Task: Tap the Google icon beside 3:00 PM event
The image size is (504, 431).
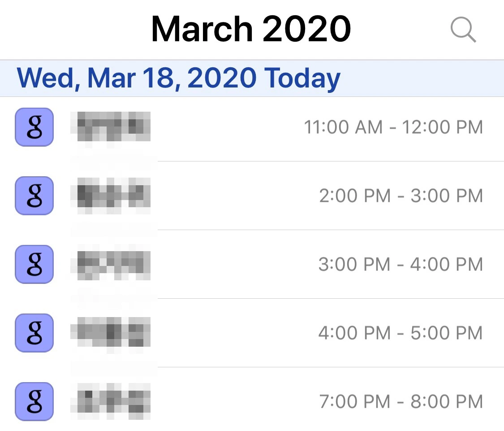Action: click(34, 264)
